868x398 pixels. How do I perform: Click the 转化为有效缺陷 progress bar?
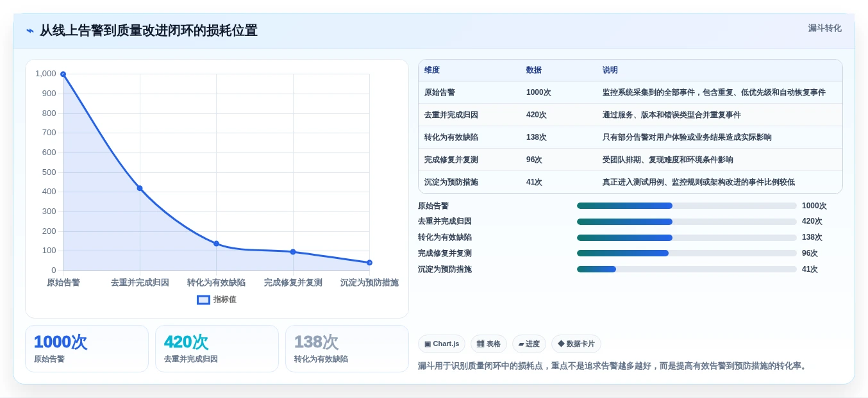(x=687, y=237)
